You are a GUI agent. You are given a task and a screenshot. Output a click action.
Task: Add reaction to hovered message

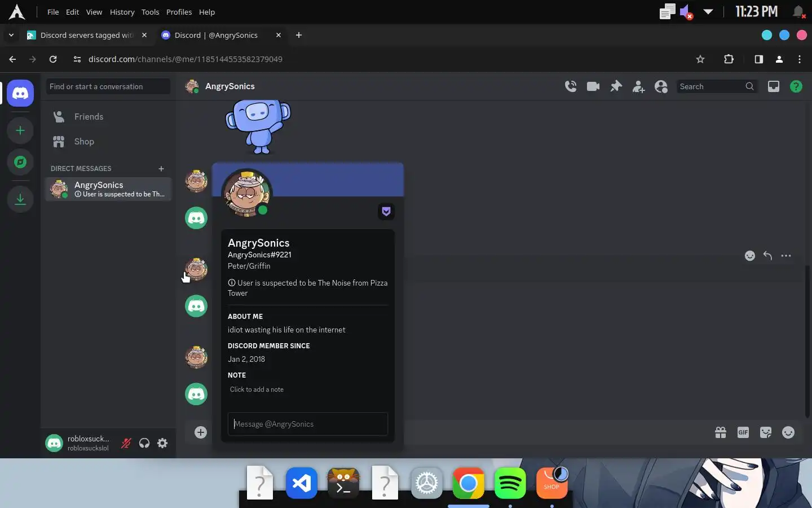pos(750,256)
